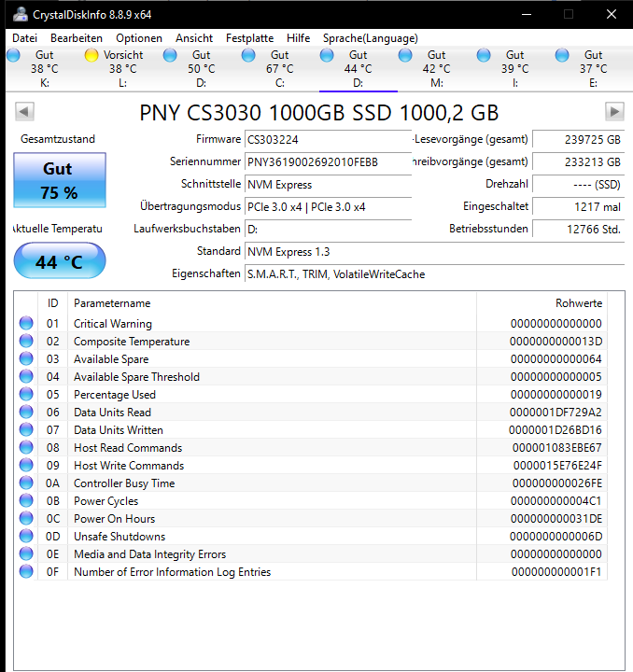633x672 pixels.
Task: Select the yellow Vorsicht orb for drive L:
Action: click(x=91, y=55)
